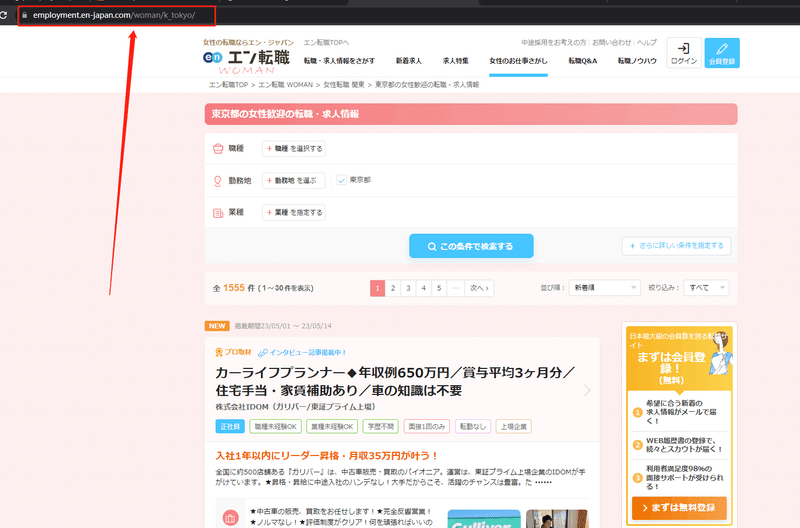800x528 pixels.
Task: Open 中途採用をお考えの方 link
Action: [x=554, y=42]
